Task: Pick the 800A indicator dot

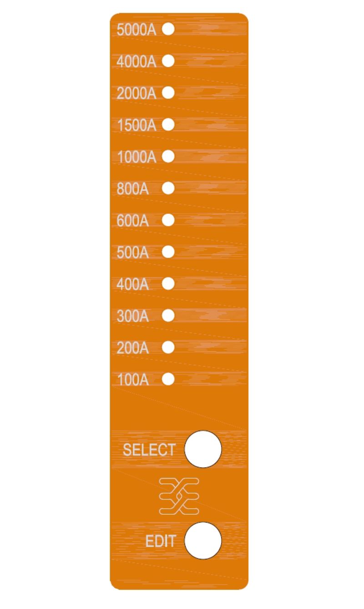Action: [168, 188]
